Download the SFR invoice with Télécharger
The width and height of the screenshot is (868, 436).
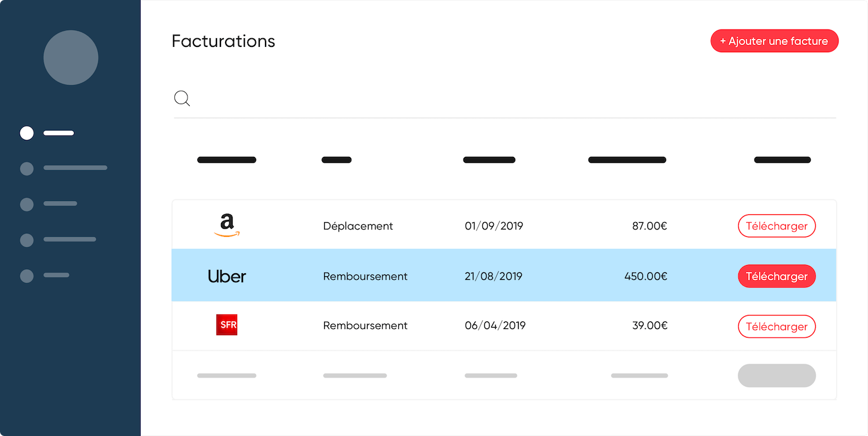(x=777, y=327)
